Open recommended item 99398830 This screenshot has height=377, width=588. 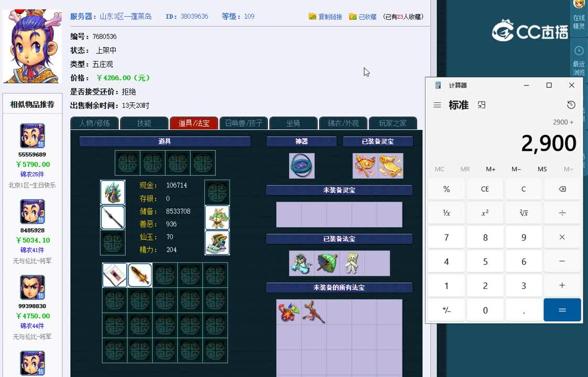pyautogui.click(x=32, y=287)
